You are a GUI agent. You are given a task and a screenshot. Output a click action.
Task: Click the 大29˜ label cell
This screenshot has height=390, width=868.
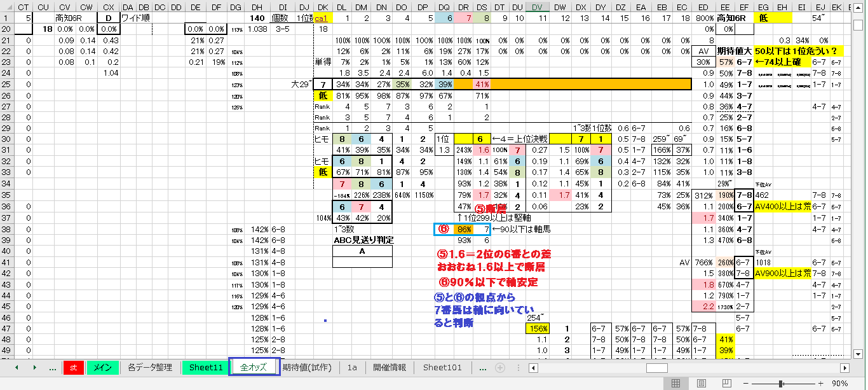301,84
